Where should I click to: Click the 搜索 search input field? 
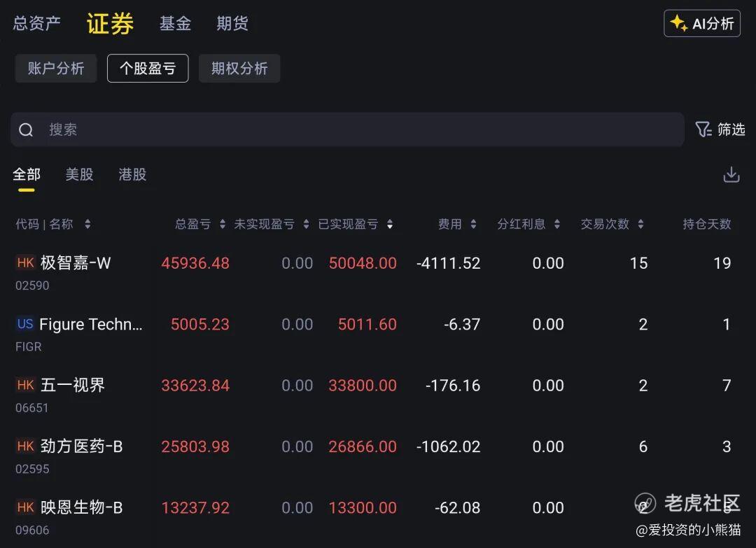tap(350, 130)
